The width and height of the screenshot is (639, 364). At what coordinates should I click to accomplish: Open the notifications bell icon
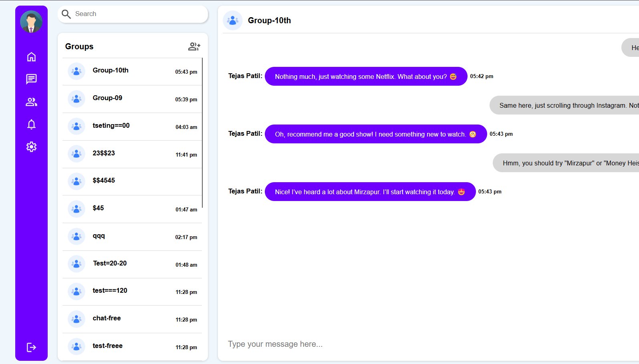pyautogui.click(x=31, y=125)
